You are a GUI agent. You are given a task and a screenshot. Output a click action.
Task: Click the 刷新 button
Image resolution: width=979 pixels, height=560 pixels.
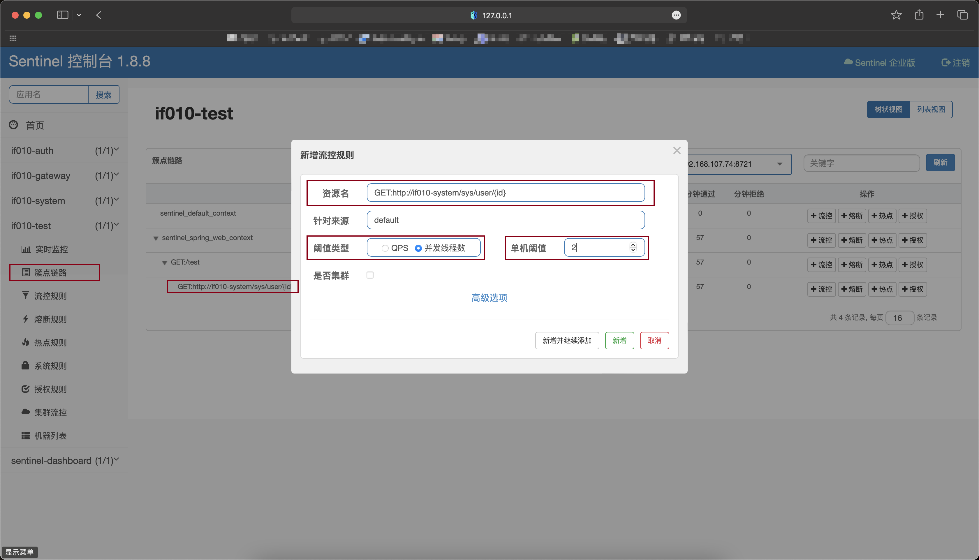tap(940, 163)
